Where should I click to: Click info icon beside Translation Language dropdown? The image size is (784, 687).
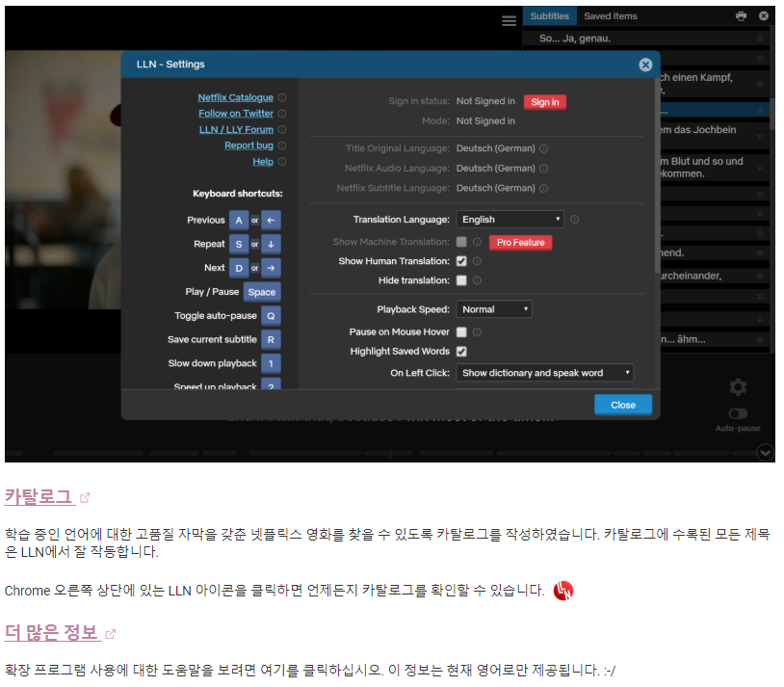[574, 220]
